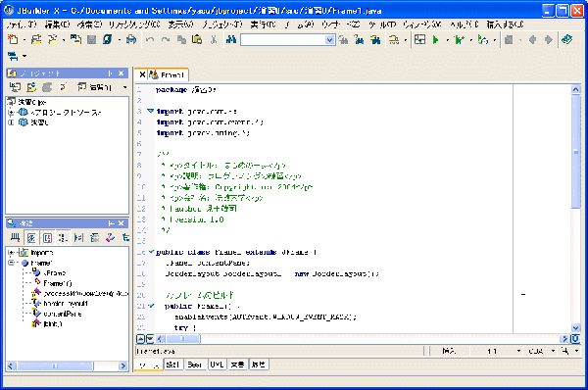Open the Edit (編集) menu
Viewport: 588px width, 390px height.
58,24
